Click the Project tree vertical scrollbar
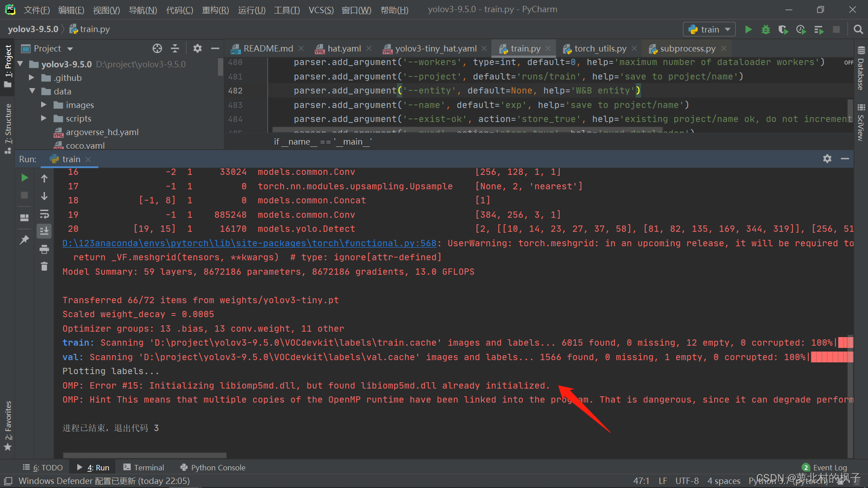Screen dimensions: 868x488 tap(220, 67)
